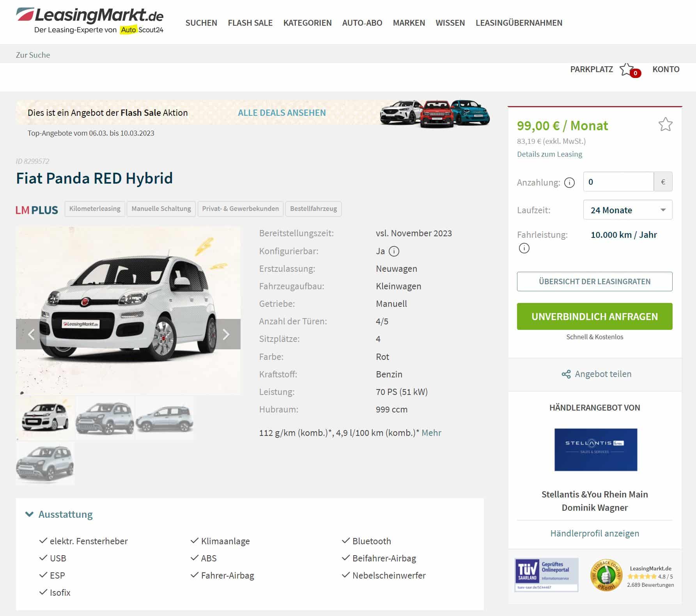Collapse the Ausstattung section
Screen dimensions: 696x616
point(59,514)
